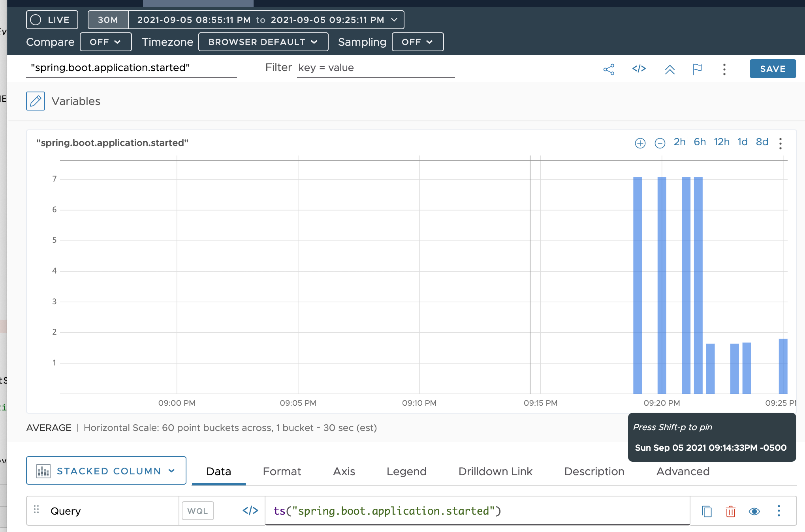Switch to the Format tab

[x=282, y=471]
